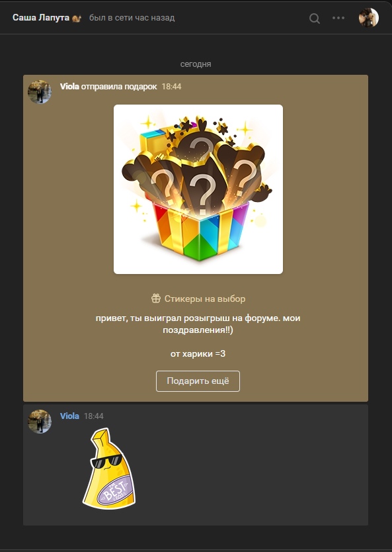This screenshot has width=392, height=552.
Task: Click the snail emoji status beside Саша Лапута
Action: tap(77, 18)
